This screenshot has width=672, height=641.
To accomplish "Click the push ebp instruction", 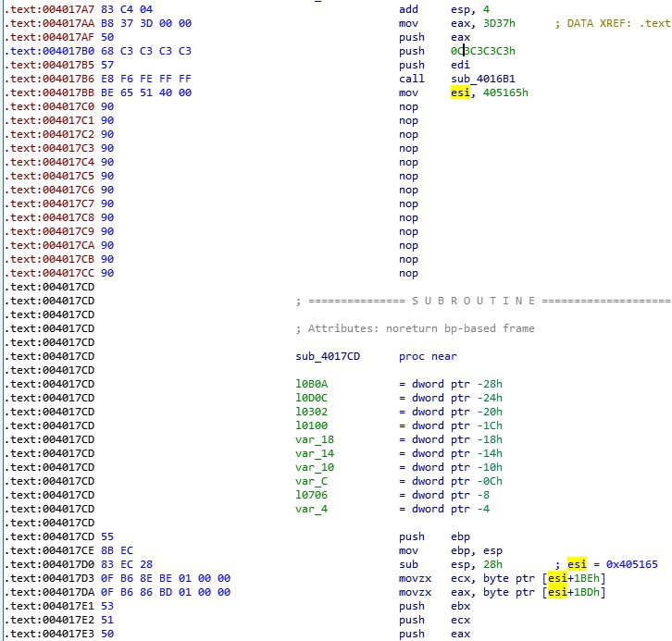I will point(434,536).
